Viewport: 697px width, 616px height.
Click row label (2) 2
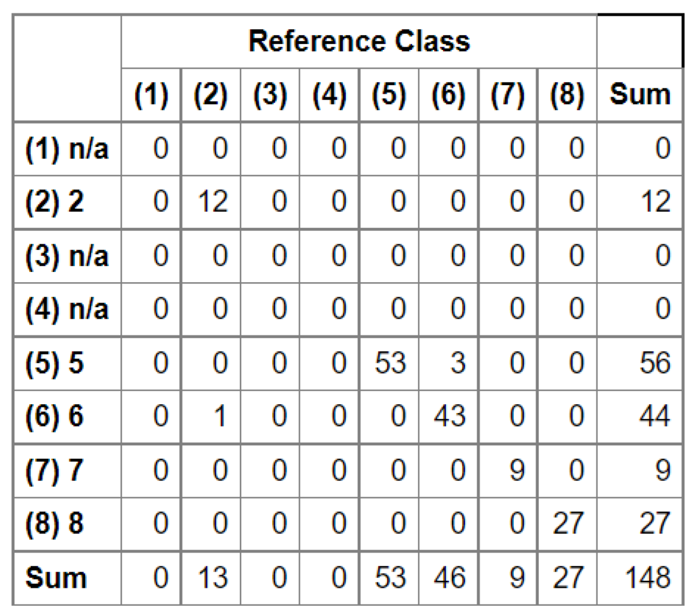coord(55,202)
